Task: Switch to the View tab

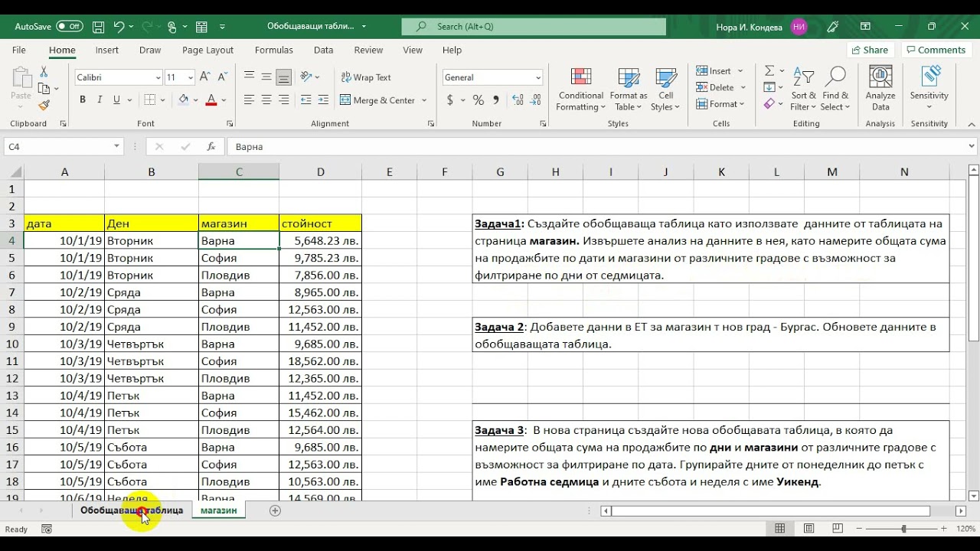Action: [413, 50]
